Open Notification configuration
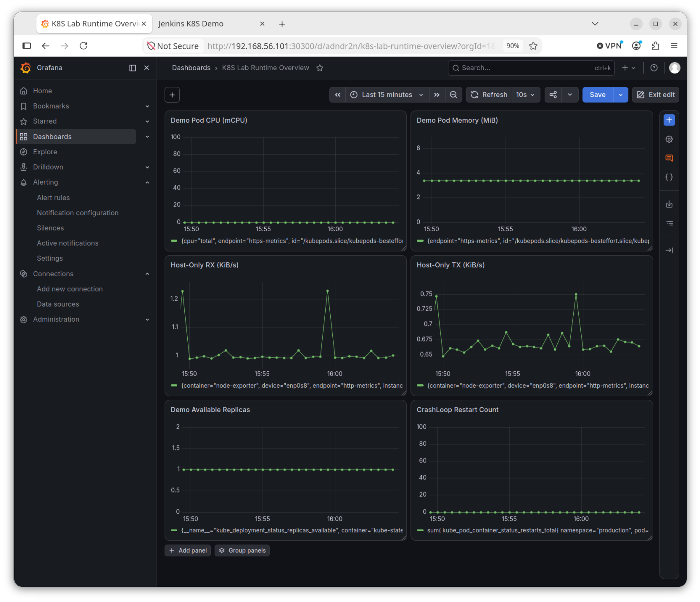 click(78, 213)
